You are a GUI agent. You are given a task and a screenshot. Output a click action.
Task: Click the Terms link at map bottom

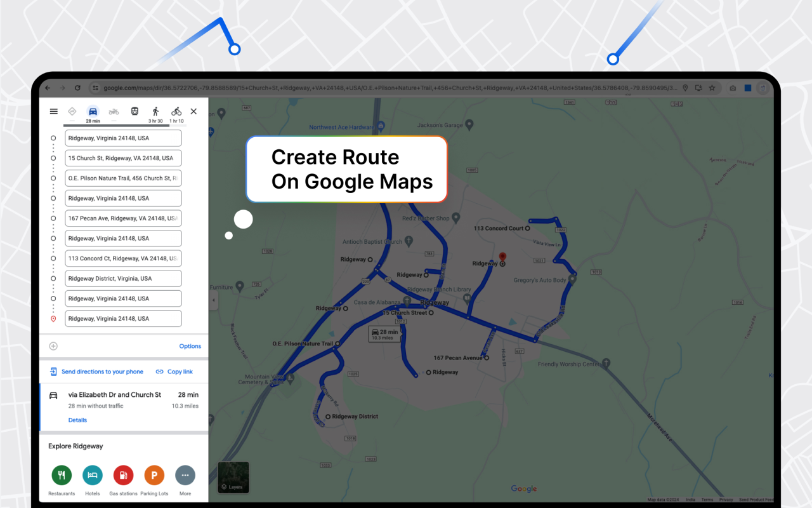coord(707,500)
